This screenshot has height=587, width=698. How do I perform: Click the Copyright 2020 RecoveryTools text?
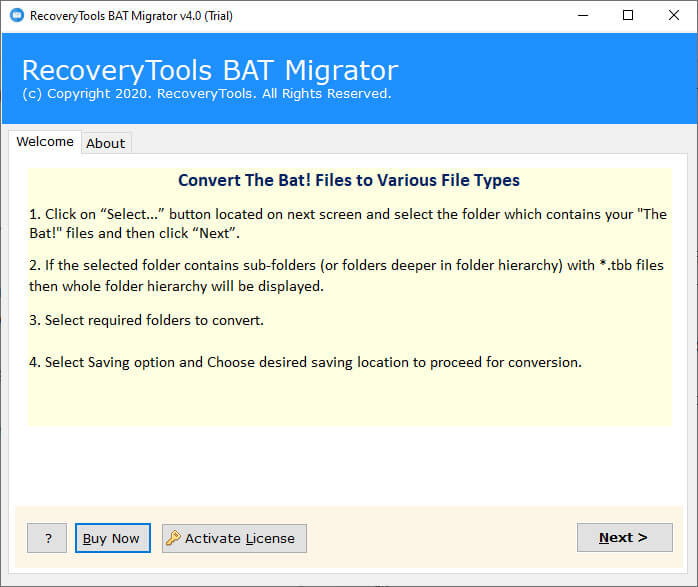207,94
